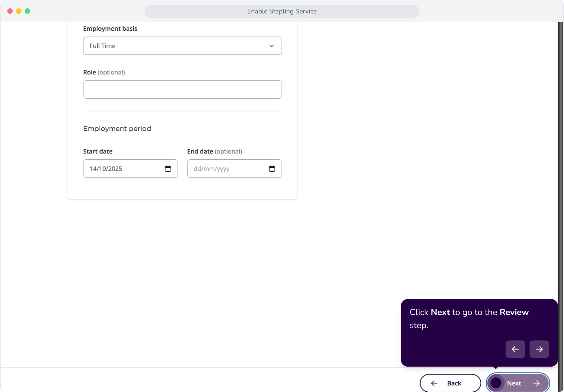The height and width of the screenshot is (392, 564).
Task: Go Back to the previous step
Action: point(450,383)
